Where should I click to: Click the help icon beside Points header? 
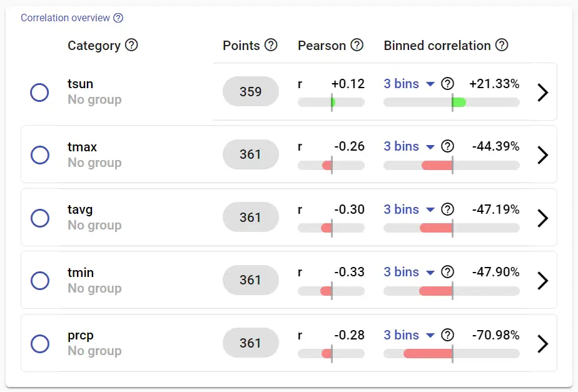point(271,45)
